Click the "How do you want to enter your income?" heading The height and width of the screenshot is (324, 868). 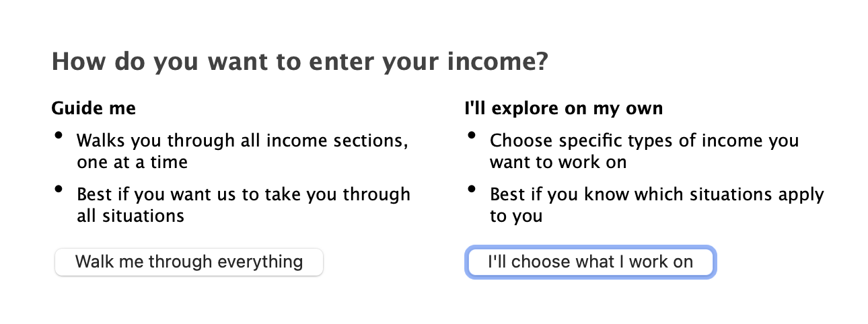pyautogui.click(x=299, y=63)
